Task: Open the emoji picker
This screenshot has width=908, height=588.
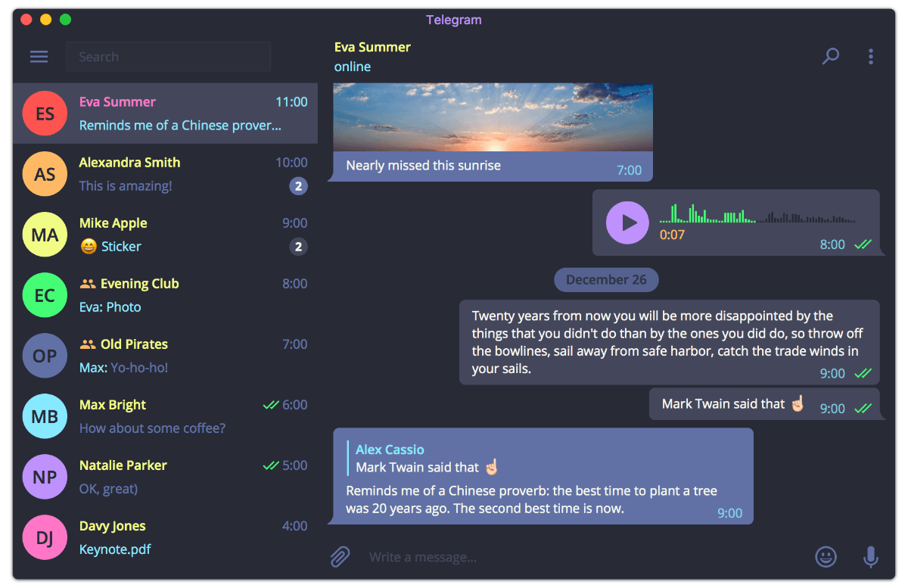Action: tap(826, 556)
